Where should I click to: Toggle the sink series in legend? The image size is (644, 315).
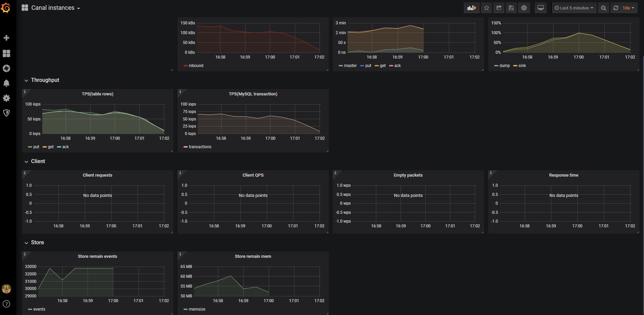click(522, 66)
